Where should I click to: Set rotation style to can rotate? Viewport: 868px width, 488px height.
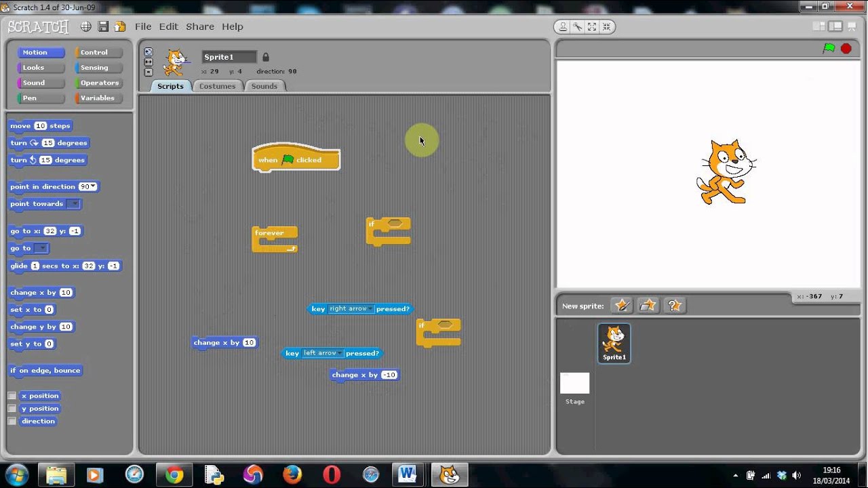pos(149,52)
